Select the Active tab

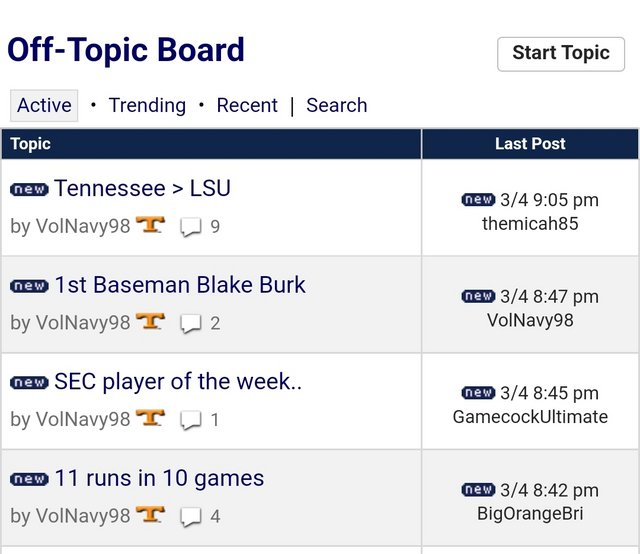44,105
